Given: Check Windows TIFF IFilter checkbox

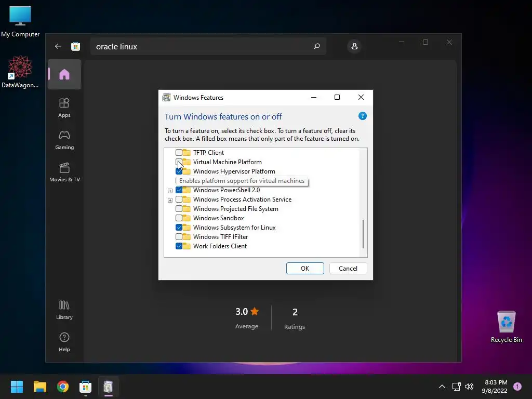Looking at the screenshot, I should [179, 237].
